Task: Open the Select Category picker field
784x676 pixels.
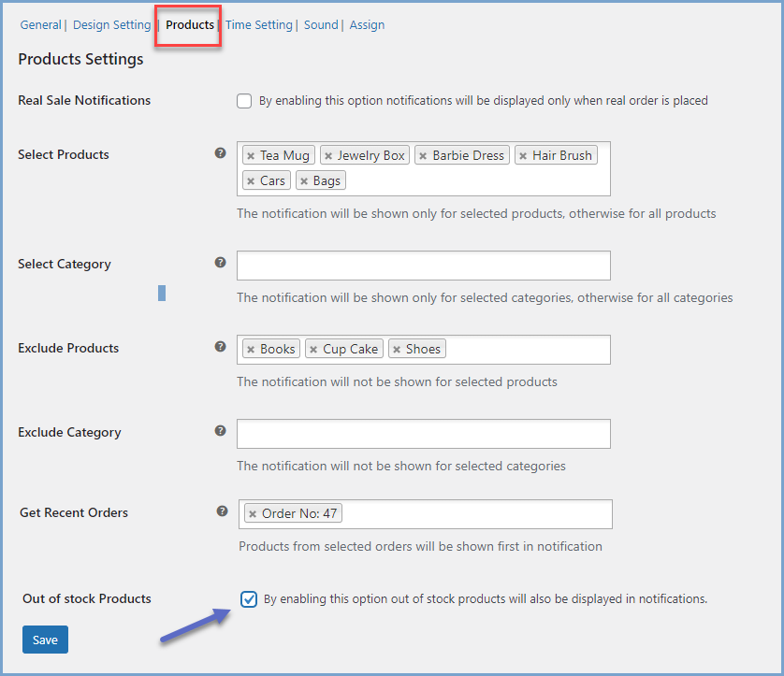Action: coord(423,265)
